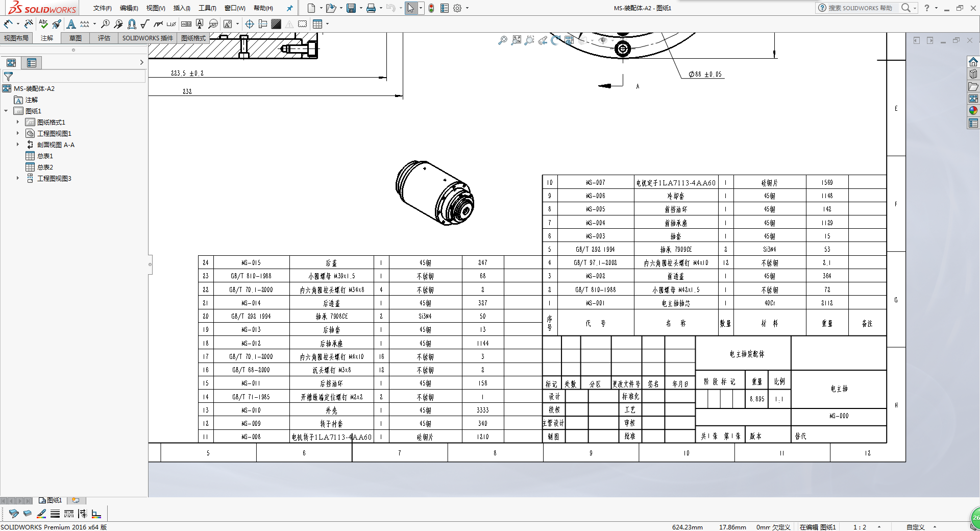Open the 文件(F) menu
This screenshot has width=980, height=531.
point(102,8)
